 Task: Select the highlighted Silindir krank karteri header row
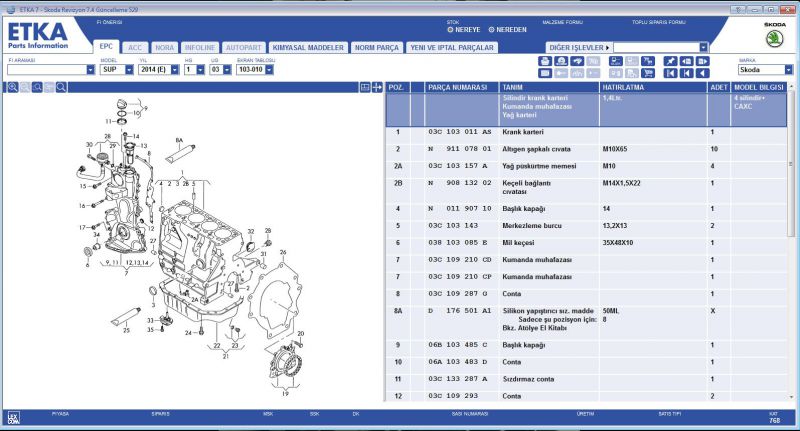tap(586, 110)
